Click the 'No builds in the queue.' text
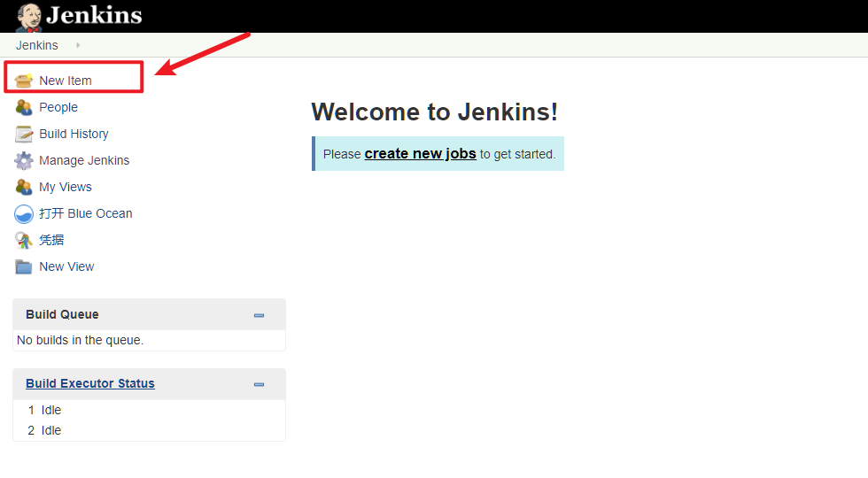868x478 pixels. click(81, 340)
